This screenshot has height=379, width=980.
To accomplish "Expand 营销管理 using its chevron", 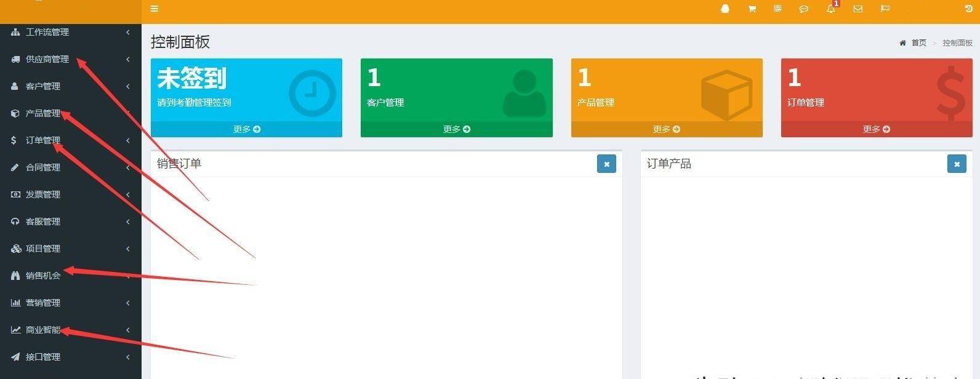I will click(x=127, y=303).
